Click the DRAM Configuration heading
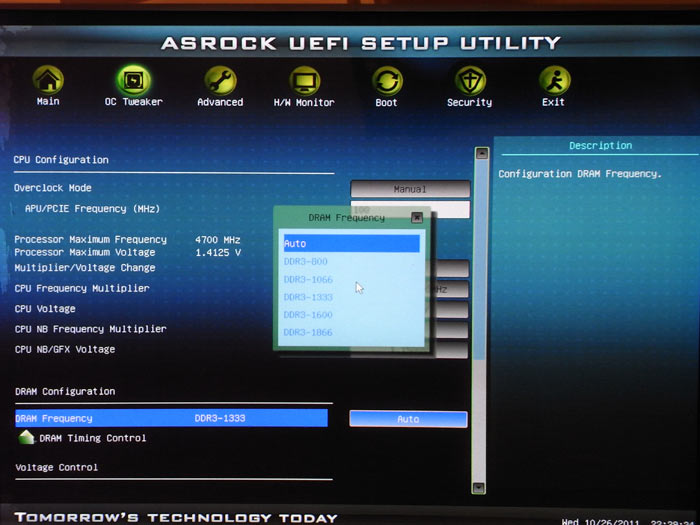Screen dimensions: 700x525 pos(65,392)
